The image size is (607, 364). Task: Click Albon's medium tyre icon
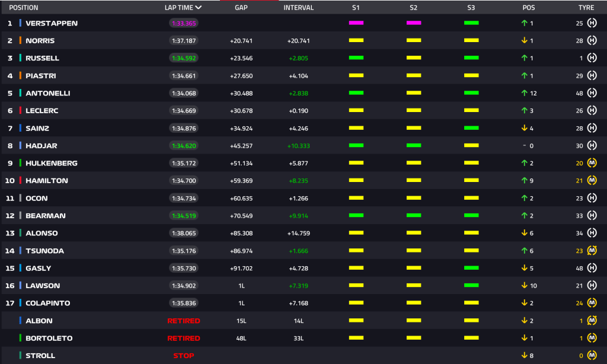point(592,320)
